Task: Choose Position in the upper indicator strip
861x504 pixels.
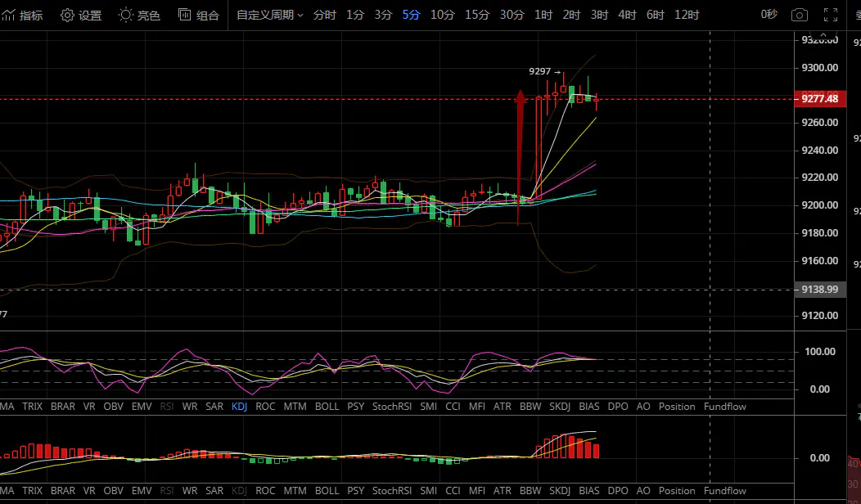Action: (677, 407)
